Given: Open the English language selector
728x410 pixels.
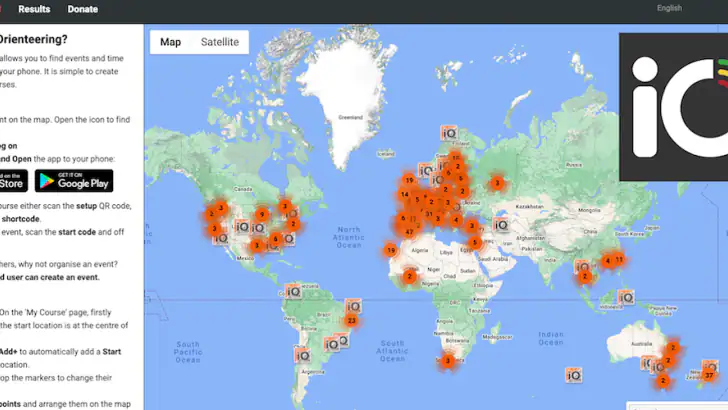Looking at the screenshot, I should 669,8.
